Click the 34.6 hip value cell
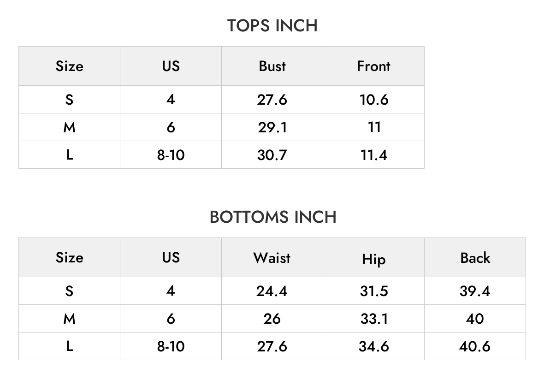Image resolution: width=544 pixels, height=392 pixels. click(373, 346)
